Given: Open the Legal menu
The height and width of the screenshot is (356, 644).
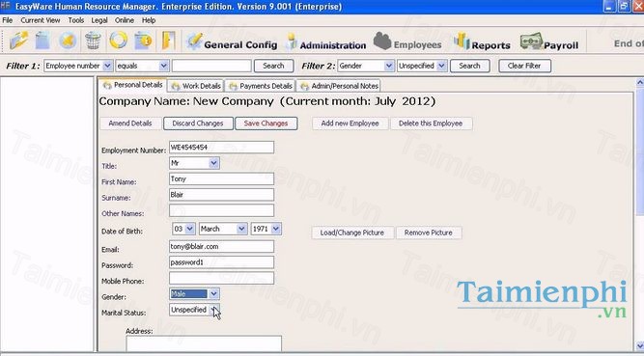Looking at the screenshot, I should [99, 20].
